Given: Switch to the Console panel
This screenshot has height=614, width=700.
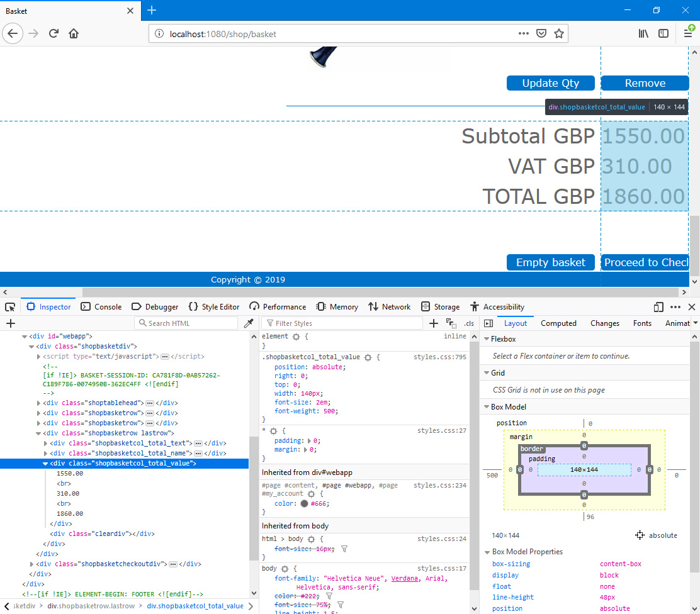Looking at the screenshot, I should [x=101, y=307].
